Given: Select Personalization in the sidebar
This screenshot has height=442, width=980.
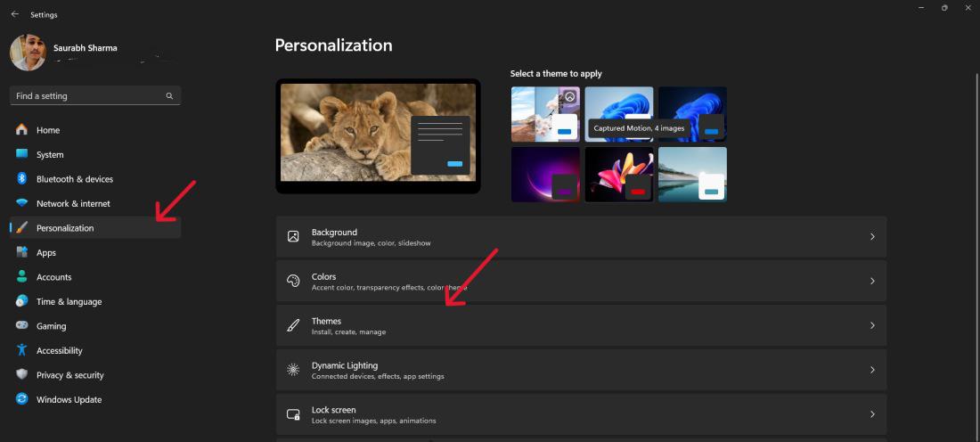Looking at the screenshot, I should [x=95, y=227].
